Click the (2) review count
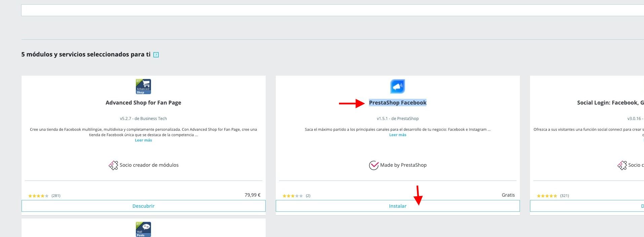Screen dimensions: 644x237 click(x=308, y=196)
